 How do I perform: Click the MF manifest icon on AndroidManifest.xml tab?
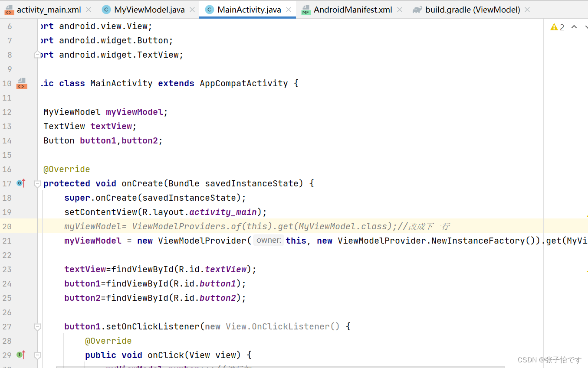pos(306,10)
